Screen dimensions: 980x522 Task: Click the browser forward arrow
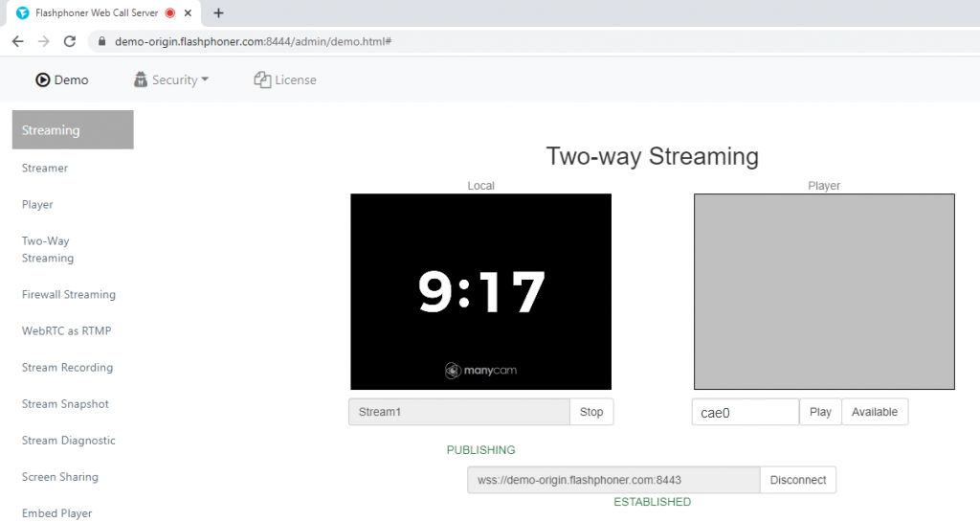point(44,41)
